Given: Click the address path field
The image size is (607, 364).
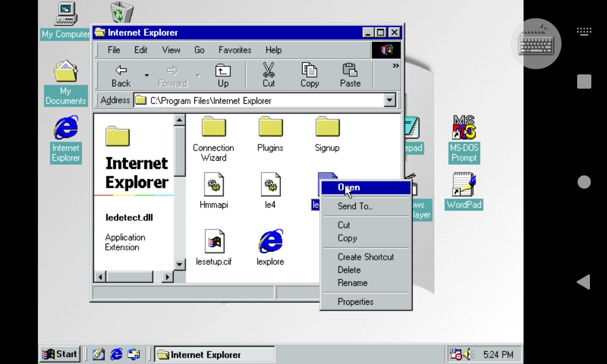Looking at the screenshot, I should point(259,100).
